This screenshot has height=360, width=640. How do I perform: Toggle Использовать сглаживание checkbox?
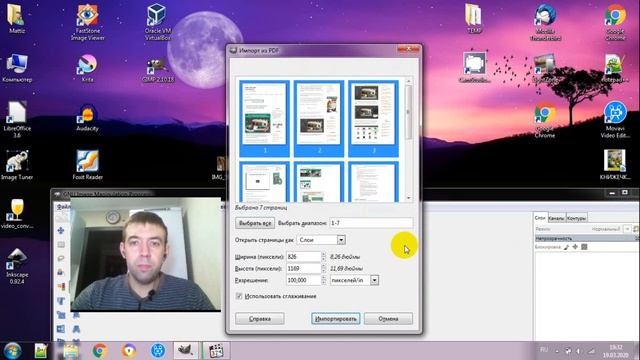click(x=239, y=296)
